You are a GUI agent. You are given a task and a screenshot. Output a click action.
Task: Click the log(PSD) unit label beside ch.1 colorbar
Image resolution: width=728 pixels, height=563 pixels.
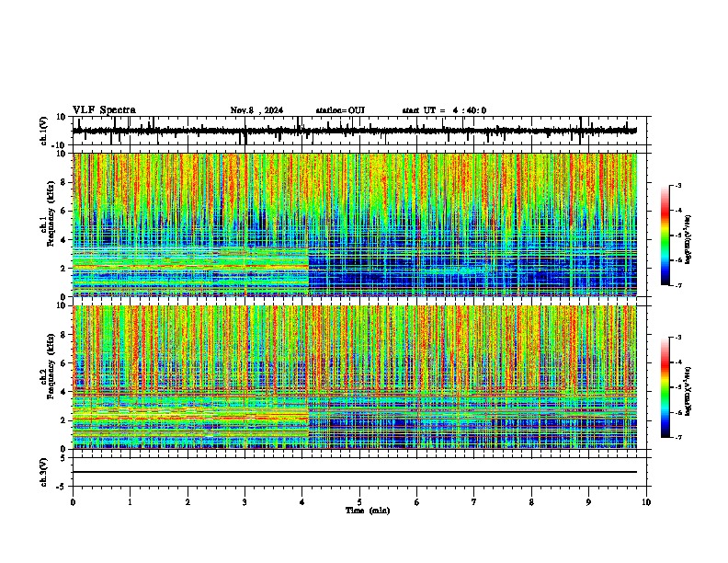coord(688,240)
